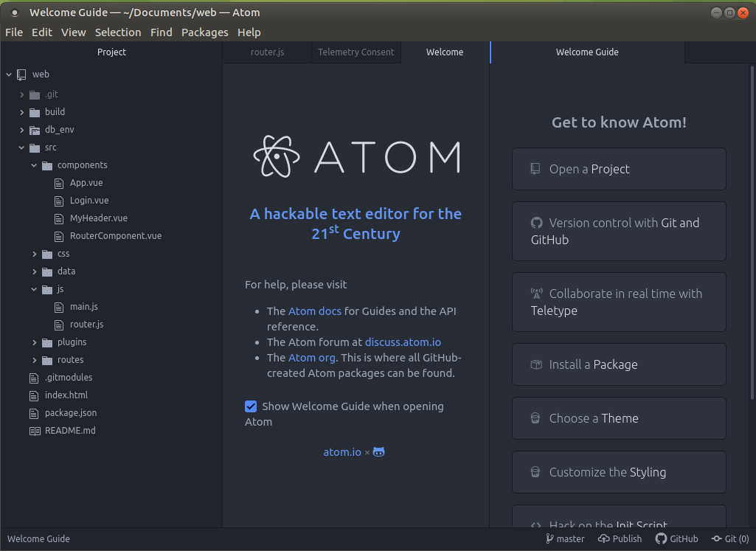
Task: Switch to the router.js tab
Action: [x=268, y=52]
